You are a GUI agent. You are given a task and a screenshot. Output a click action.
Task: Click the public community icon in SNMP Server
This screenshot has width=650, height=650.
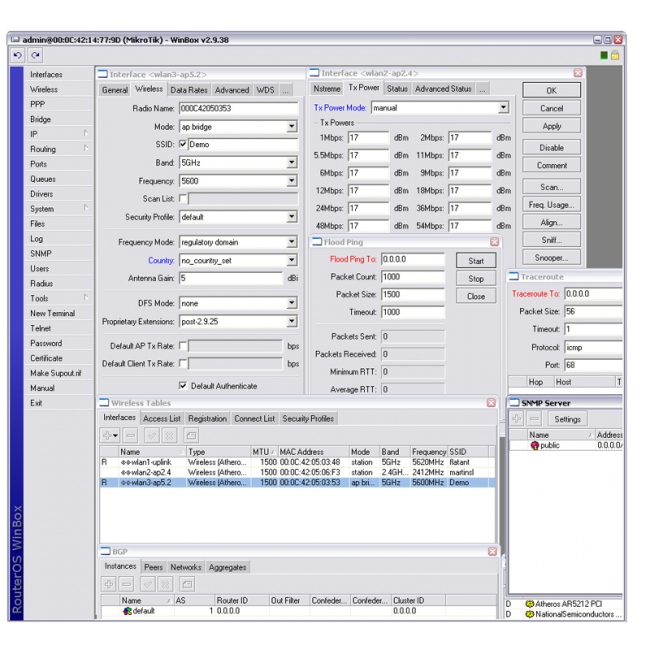click(535, 445)
